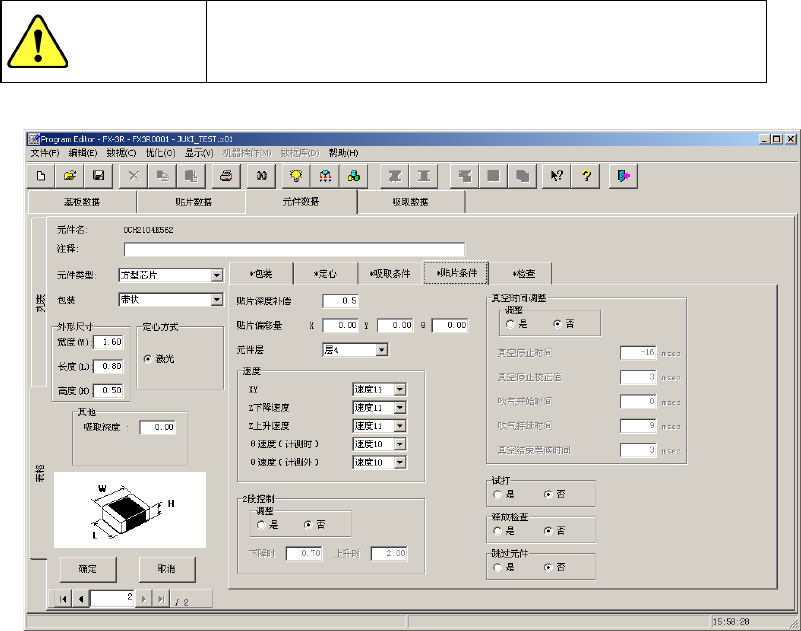Click the context help arrow-question icon
801x631 pixels.
558,175
